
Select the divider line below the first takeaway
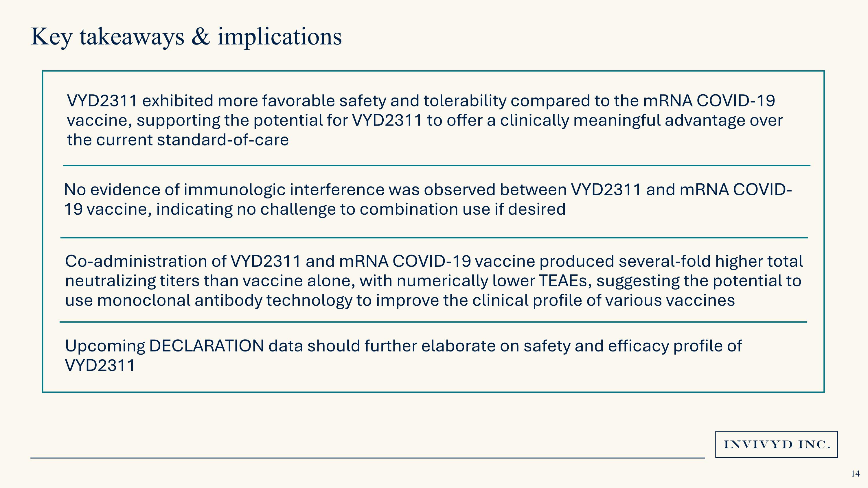click(x=437, y=165)
